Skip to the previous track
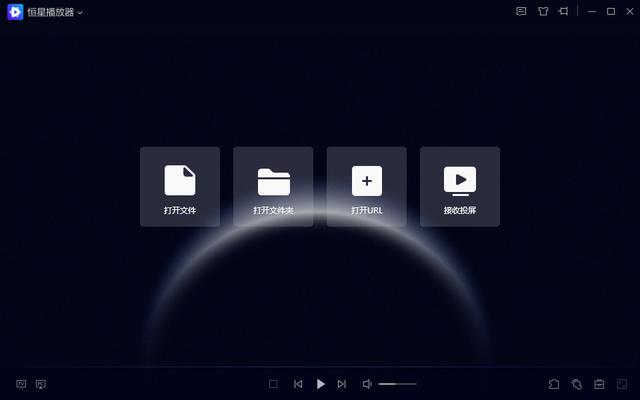The image size is (640, 400). tap(298, 384)
